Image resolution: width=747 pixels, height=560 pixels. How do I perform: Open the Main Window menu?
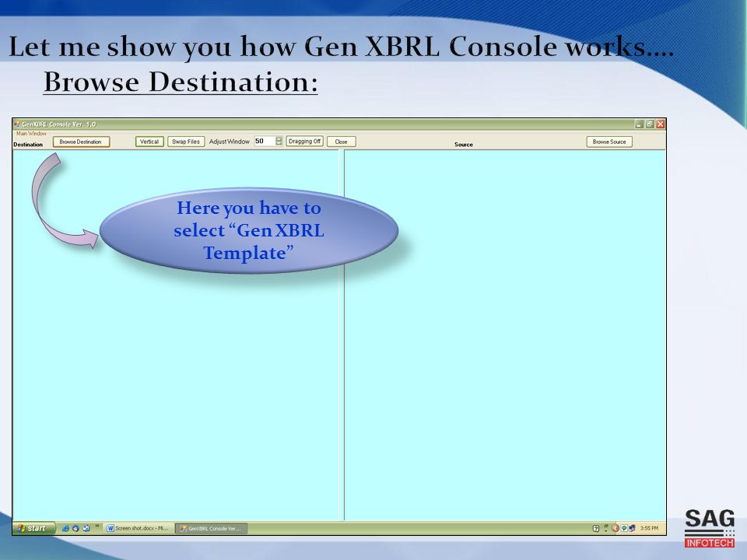point(31,134)
